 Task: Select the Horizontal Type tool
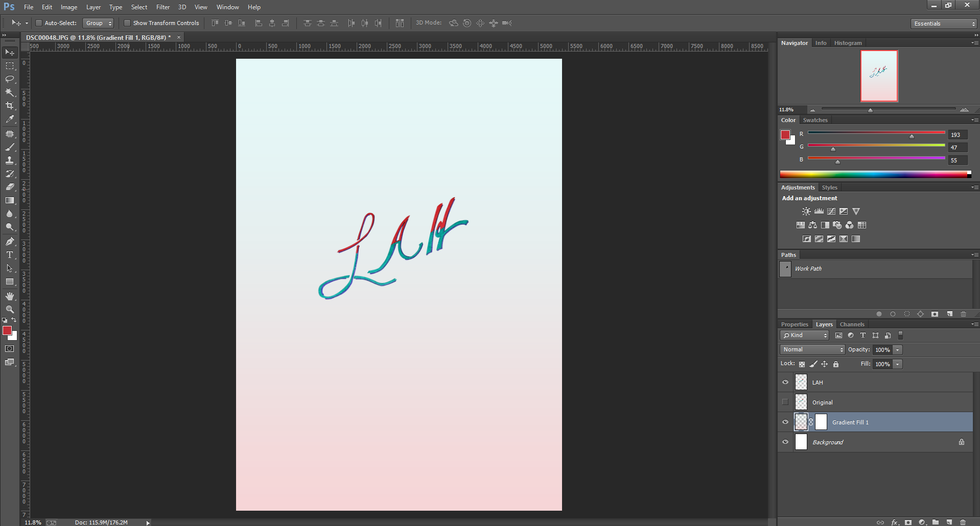pos(10,255)
